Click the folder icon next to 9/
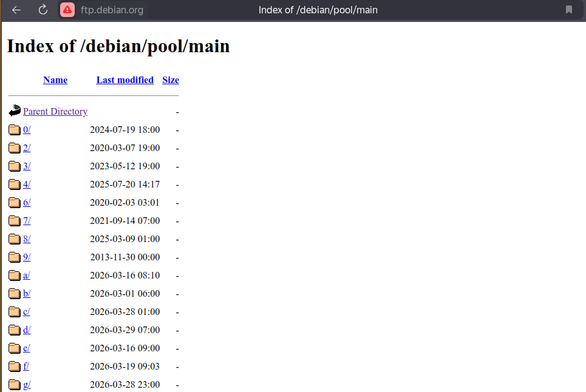Image resolution: width=586 pixels, height=392 pixels. (15, 257)
